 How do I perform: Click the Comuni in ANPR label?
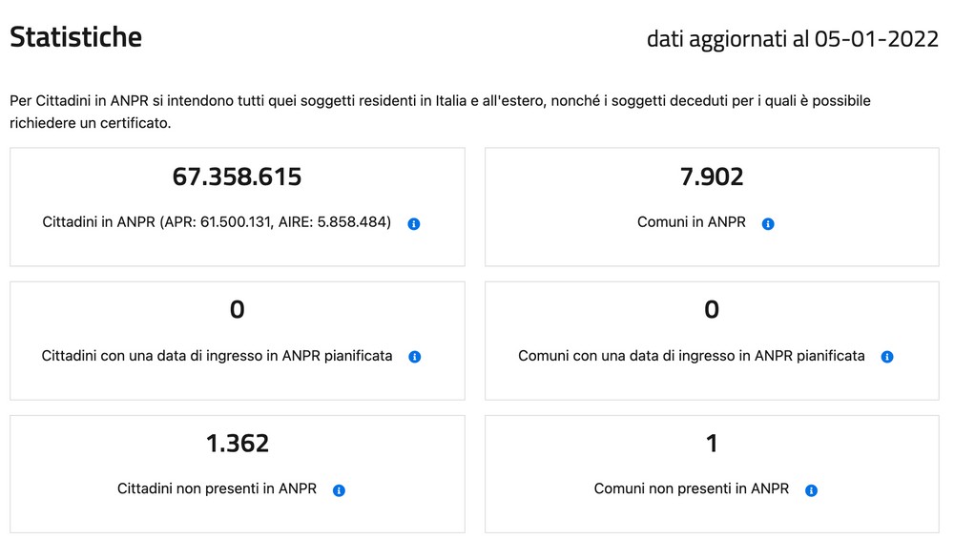pos(691,222)
